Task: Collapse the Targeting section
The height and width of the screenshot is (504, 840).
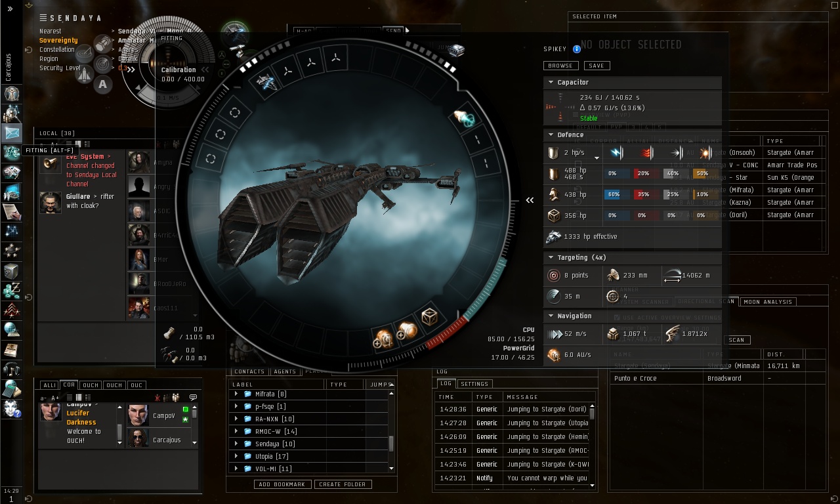Action: [x=551, y=258]
